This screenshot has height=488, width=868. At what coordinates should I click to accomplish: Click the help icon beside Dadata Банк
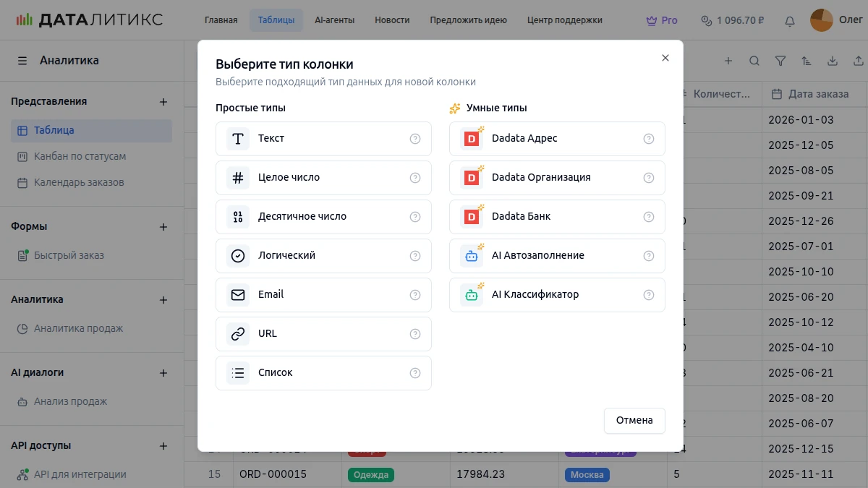(649, 217)
